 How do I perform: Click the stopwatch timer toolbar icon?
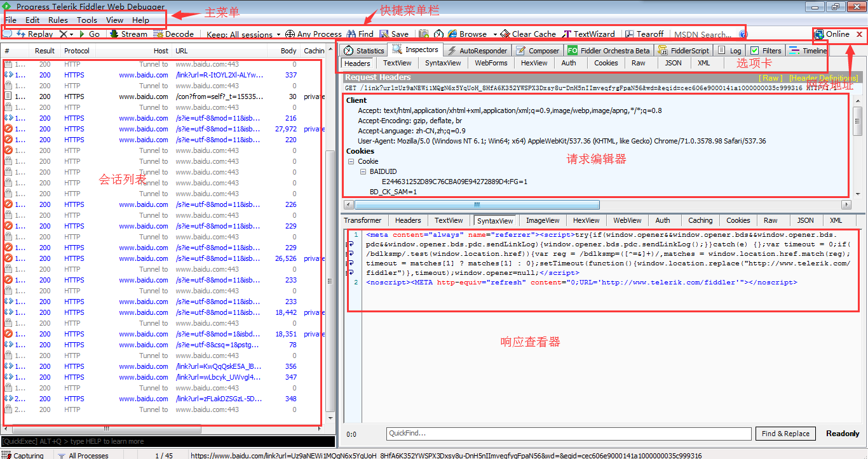438,34
